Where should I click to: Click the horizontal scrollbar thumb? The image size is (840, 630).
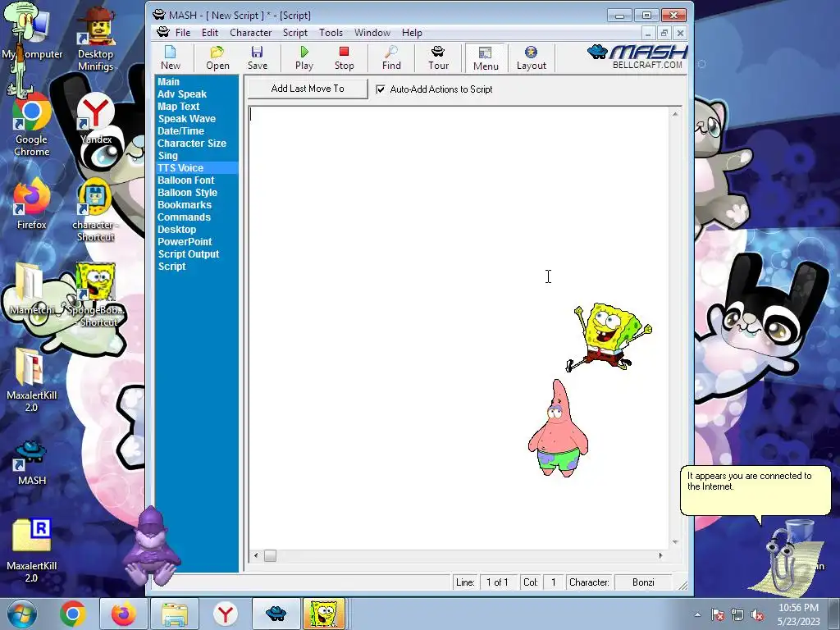270,555
